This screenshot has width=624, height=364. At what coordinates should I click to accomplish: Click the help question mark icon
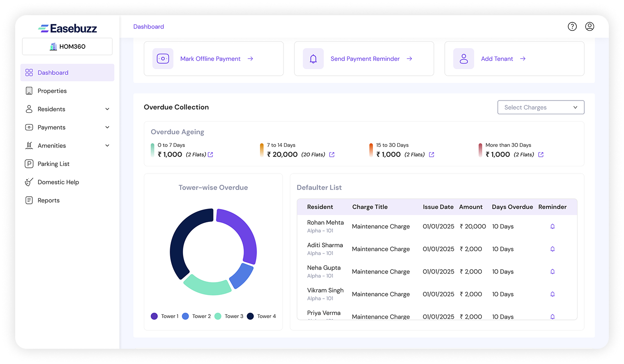(572, 27)
